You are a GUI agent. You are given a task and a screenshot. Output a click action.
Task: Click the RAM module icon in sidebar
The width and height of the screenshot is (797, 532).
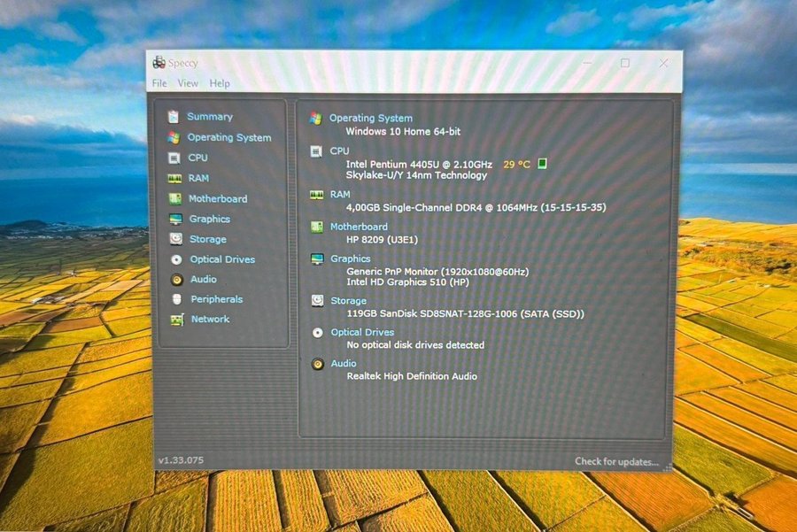174,178
